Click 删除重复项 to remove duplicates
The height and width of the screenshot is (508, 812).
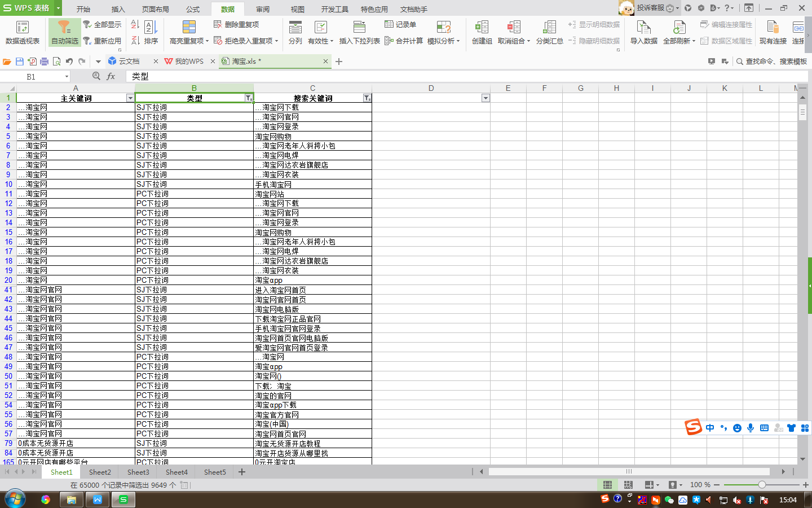[x=236, y=24]
